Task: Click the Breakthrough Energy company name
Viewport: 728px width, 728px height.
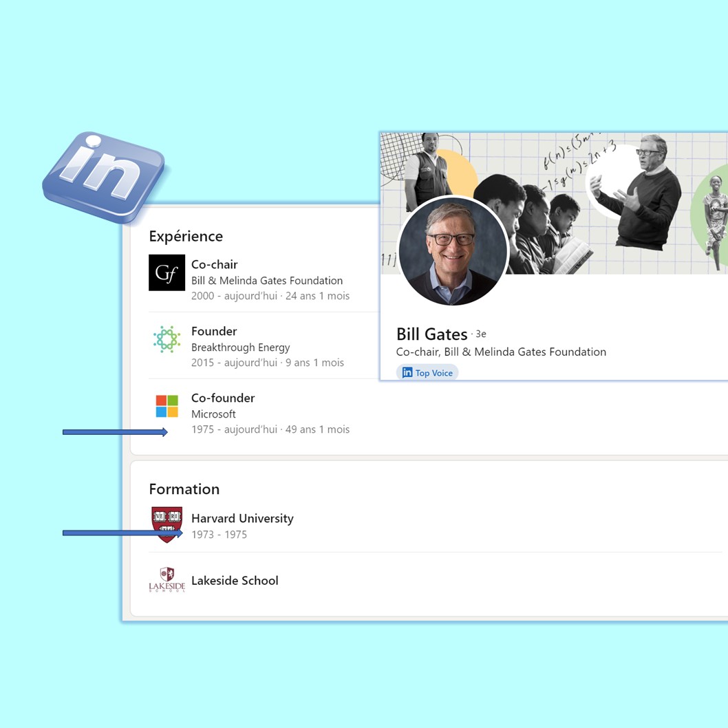Action: click(x=241, y=347)
